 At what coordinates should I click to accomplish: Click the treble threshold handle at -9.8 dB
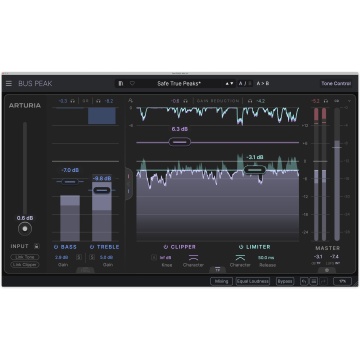click(101, 190)
